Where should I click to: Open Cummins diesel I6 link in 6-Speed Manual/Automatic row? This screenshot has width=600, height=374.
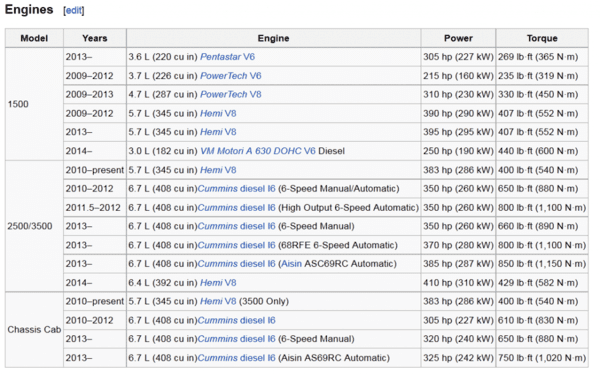236,189
